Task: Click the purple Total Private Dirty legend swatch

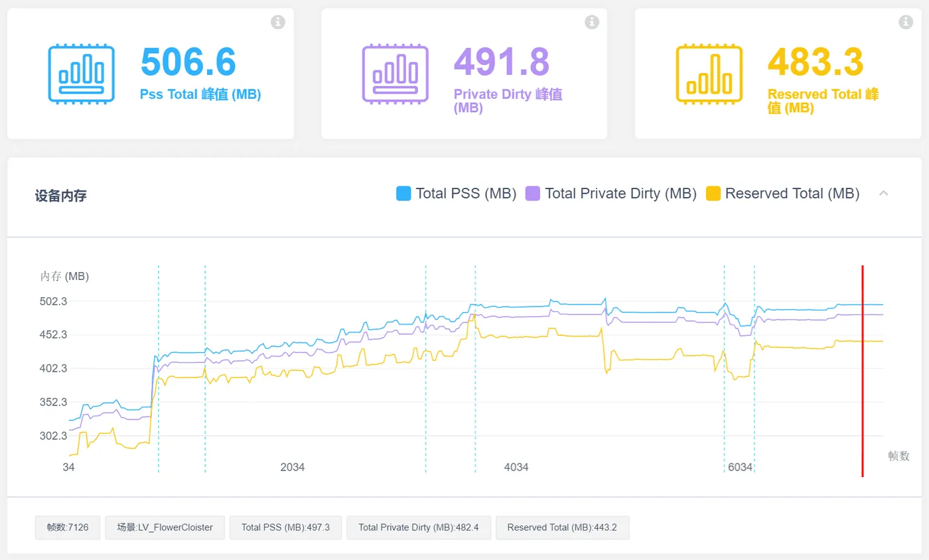Action: [x=532, y=194]
